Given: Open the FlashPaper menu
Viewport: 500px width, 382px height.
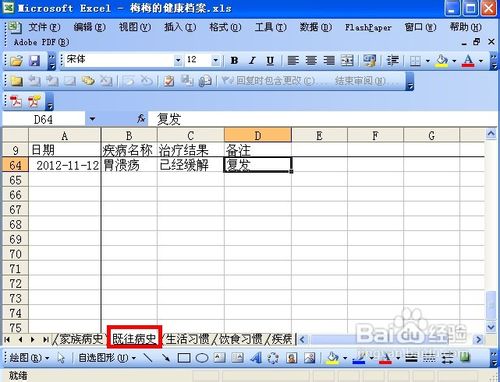Looking at the screenshot, I should coord(368,27).
